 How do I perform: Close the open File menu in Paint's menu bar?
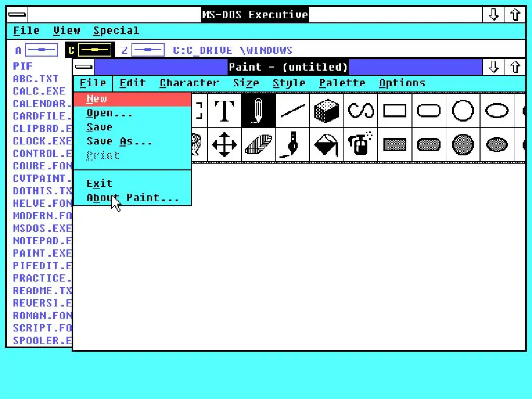click(x=93, y=83)
